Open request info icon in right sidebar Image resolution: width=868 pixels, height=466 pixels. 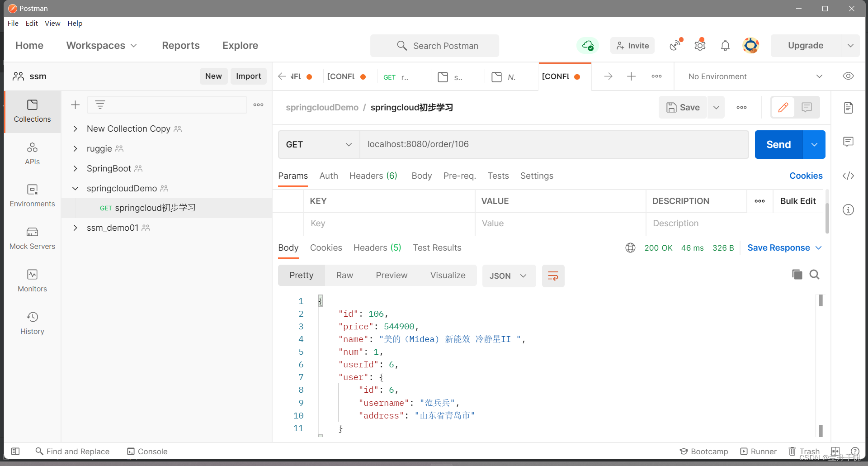coord(849,209)
